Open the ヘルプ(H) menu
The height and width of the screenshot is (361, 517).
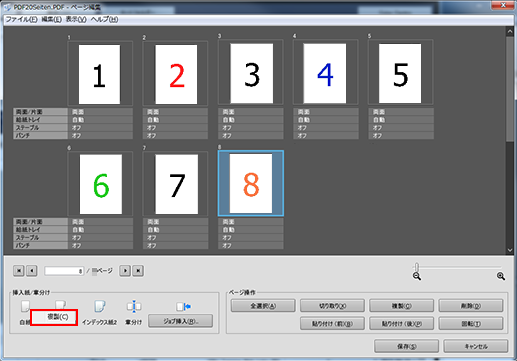104,19
